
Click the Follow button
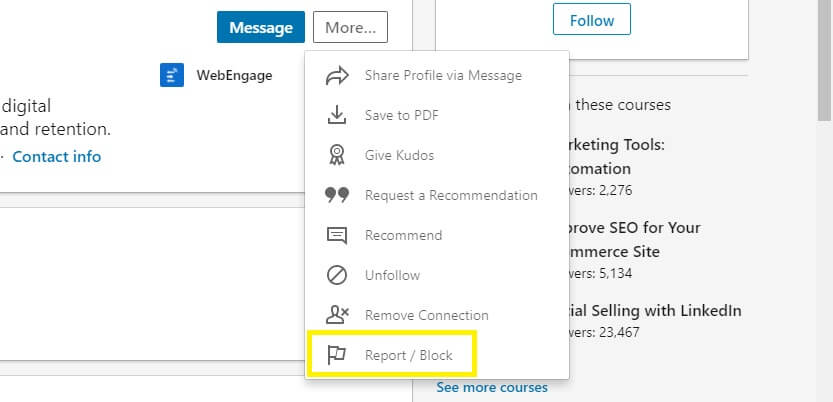click(x=592, y=19)
